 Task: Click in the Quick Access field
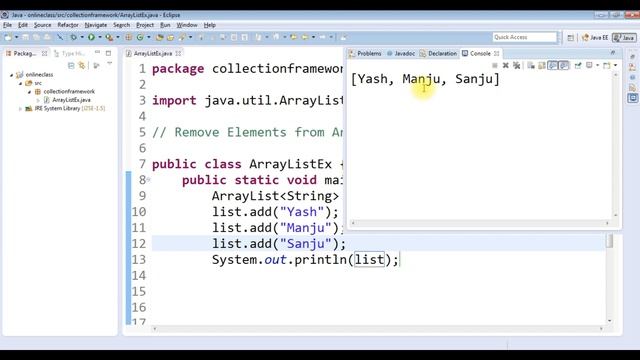tap(524, 37)
